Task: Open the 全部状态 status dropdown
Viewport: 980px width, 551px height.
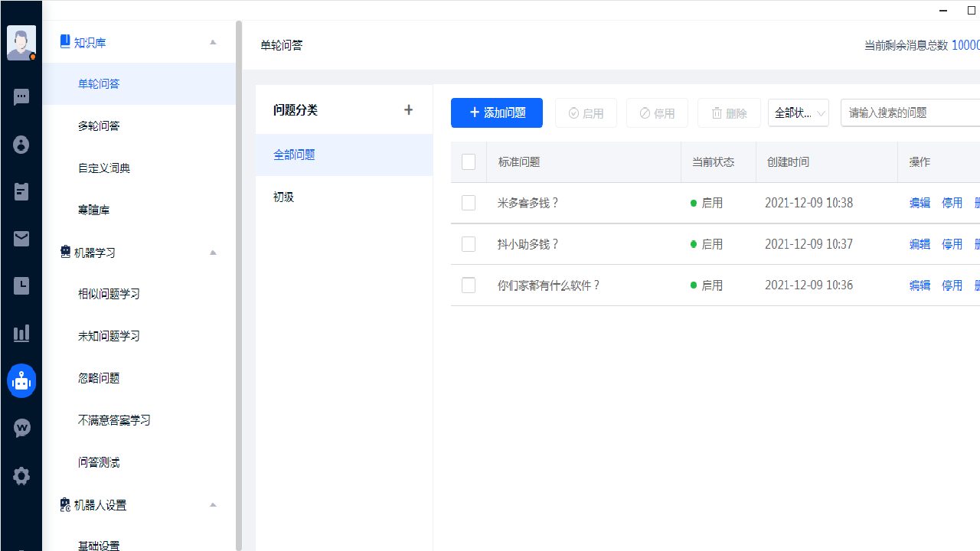Action: [x=798, y=112]
